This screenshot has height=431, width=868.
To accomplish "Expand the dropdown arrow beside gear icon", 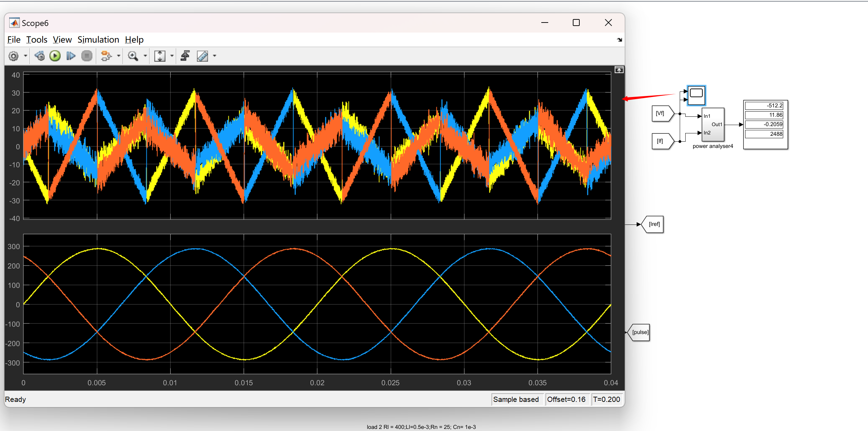I will pyautogui.click(x=25, y=56).
